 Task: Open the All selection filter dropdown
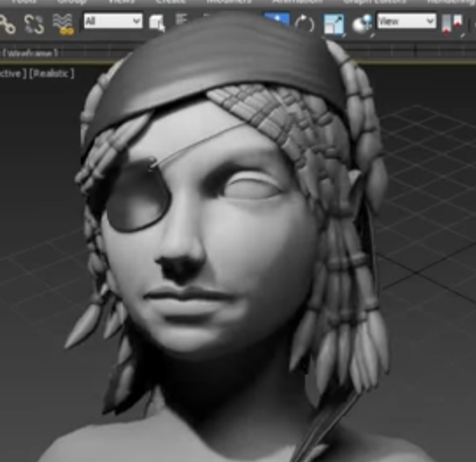click(113, 21)
